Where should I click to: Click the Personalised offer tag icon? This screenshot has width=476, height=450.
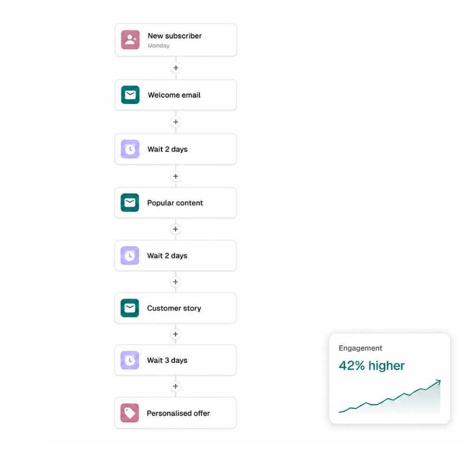coord(129,413)
